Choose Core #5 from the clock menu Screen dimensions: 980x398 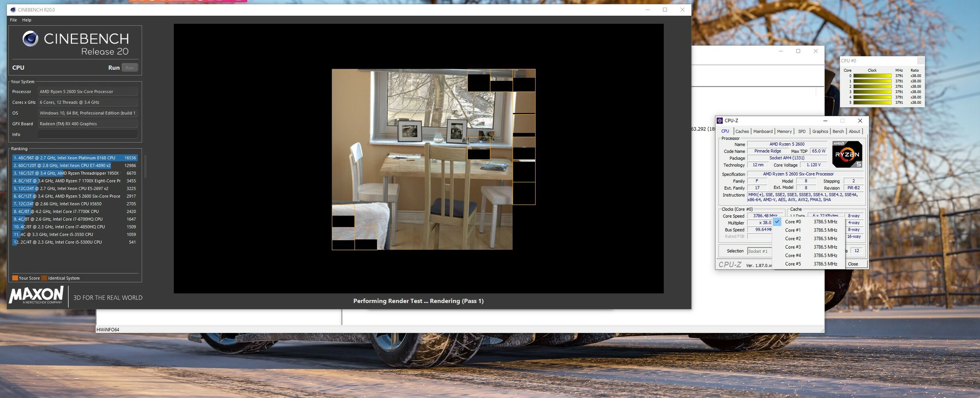pyautogui.click(x=808, y=264)
